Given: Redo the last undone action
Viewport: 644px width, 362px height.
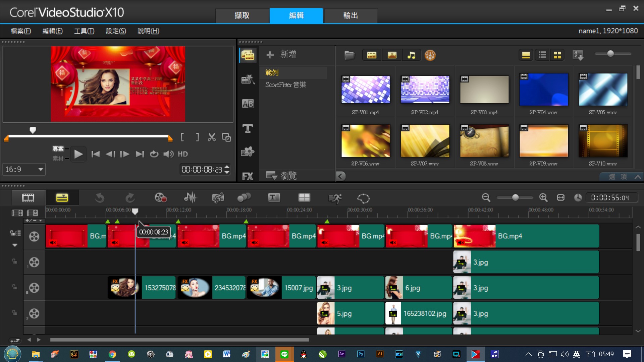Looking at the screenshot, I should coord(130,198).
